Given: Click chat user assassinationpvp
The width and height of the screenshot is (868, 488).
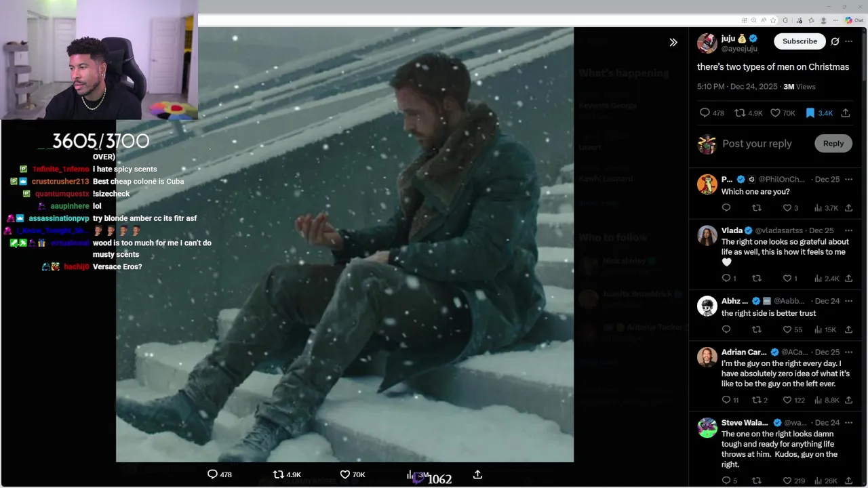Looking at the screenshot, I should coord(59,218).
